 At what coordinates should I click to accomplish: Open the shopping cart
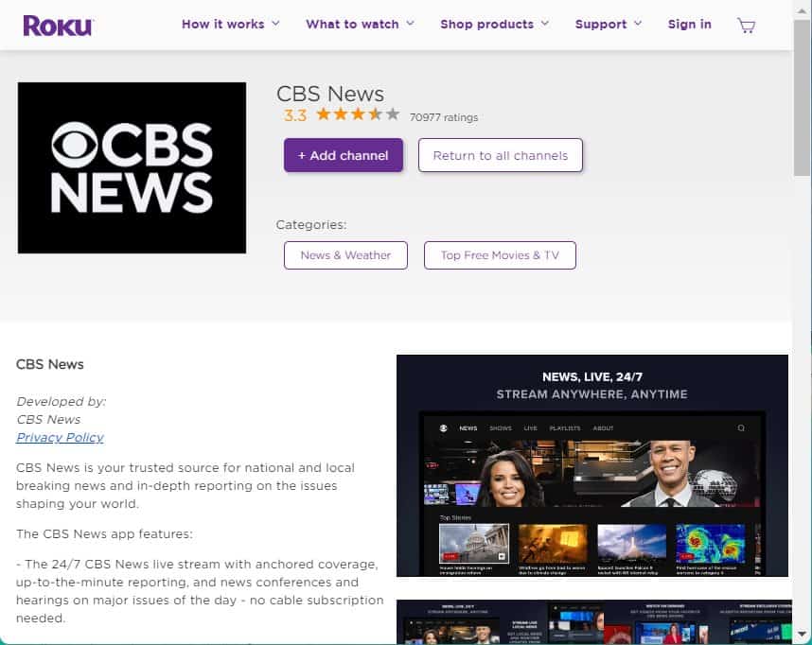click(746, 26)
